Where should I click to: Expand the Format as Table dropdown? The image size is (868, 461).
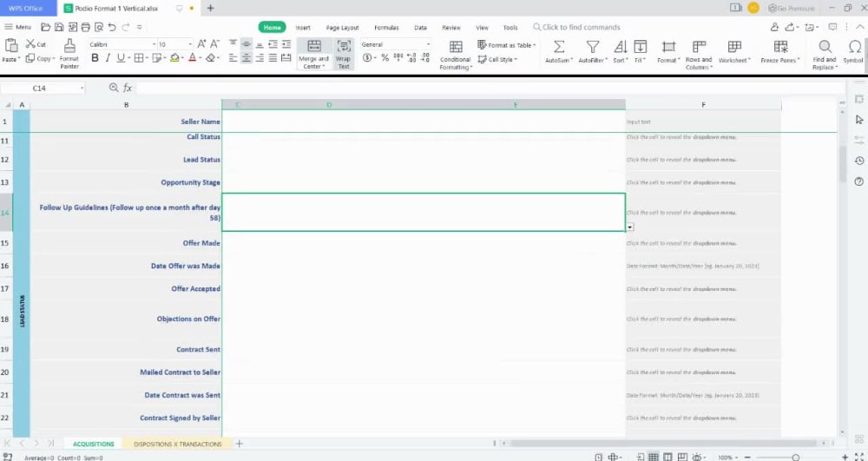pyautogui.click(x=534, y=45)
